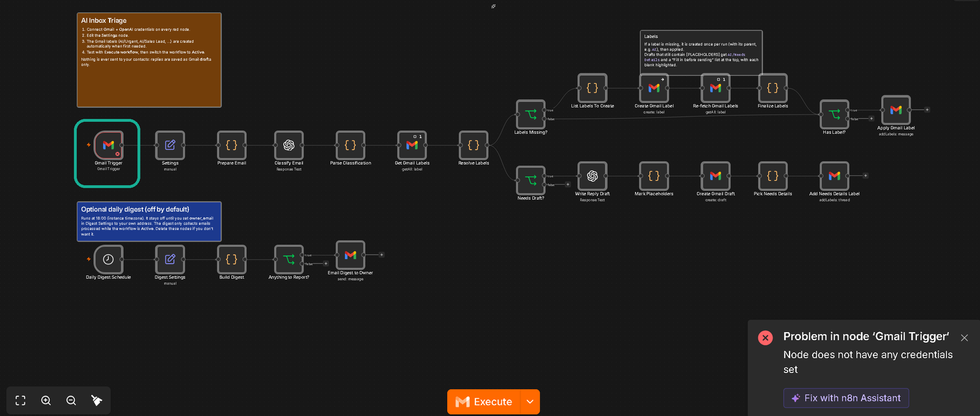
Task: Open the Parse Classification code node
Action: [350, 146]
